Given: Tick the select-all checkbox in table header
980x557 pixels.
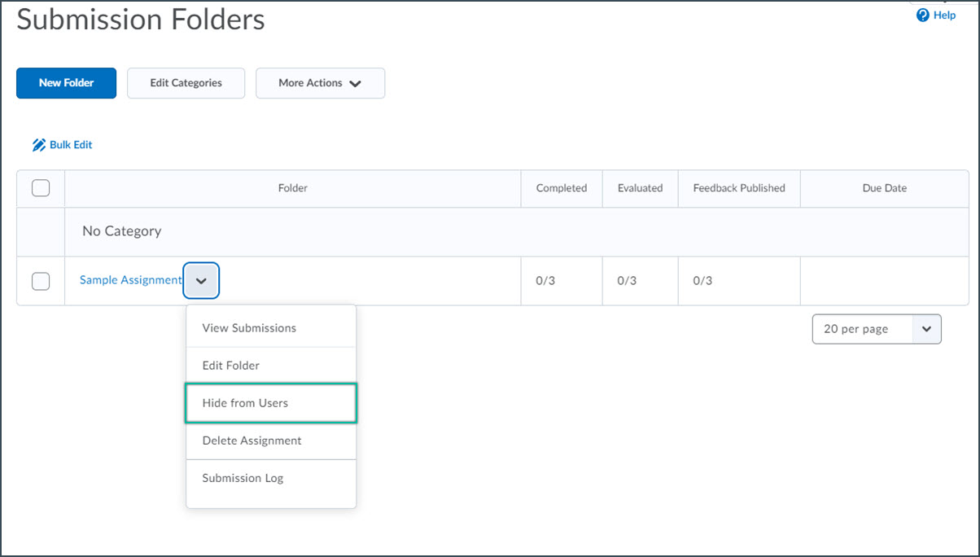Looking at the screenshot, I should (41, 188).
